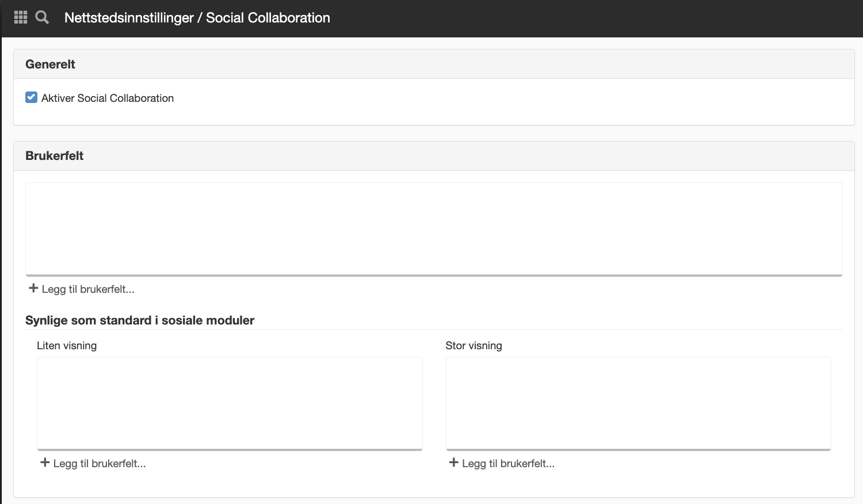
Task: Click plus icon under main Brukerfelt list
Action: click(x=33, y=288)
